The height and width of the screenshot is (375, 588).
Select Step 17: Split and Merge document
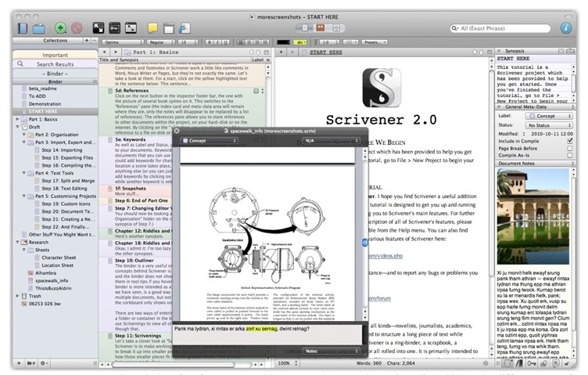[x=68, y=181]
